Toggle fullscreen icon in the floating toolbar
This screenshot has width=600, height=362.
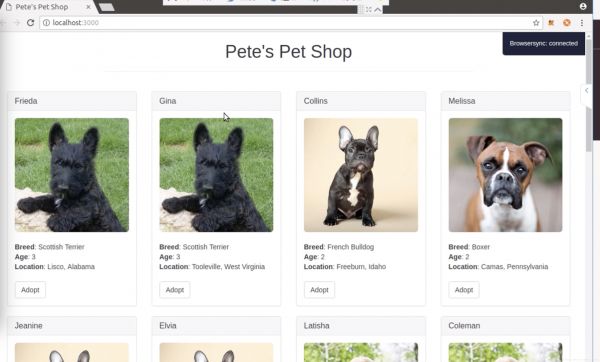pos(368,10)
